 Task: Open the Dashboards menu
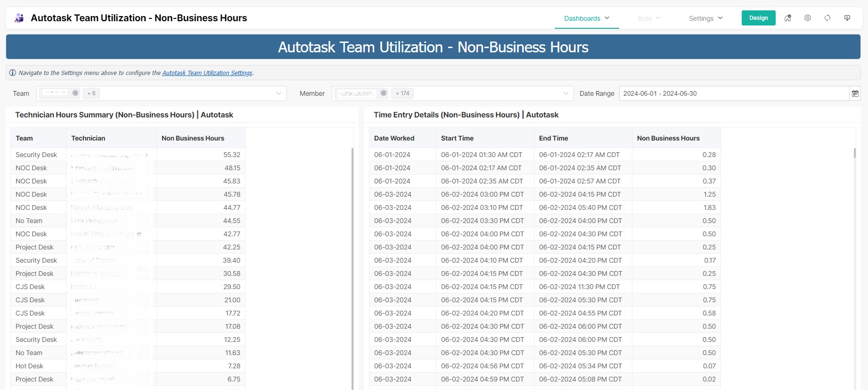click(x=587, y=18)
